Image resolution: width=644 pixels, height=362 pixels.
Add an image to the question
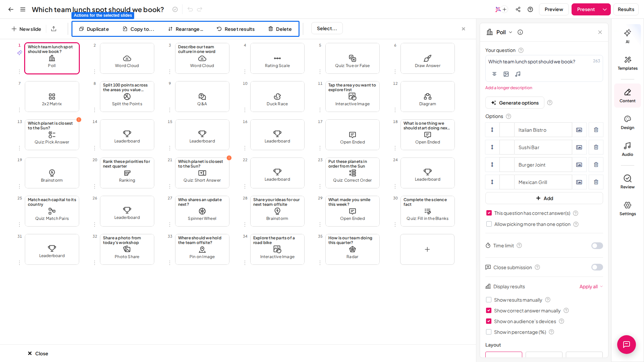(506, 74)
